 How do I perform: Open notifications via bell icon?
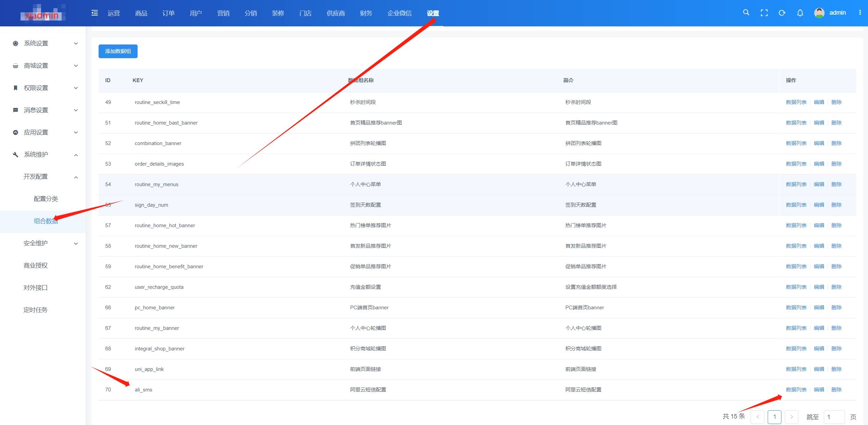point(800,13)
